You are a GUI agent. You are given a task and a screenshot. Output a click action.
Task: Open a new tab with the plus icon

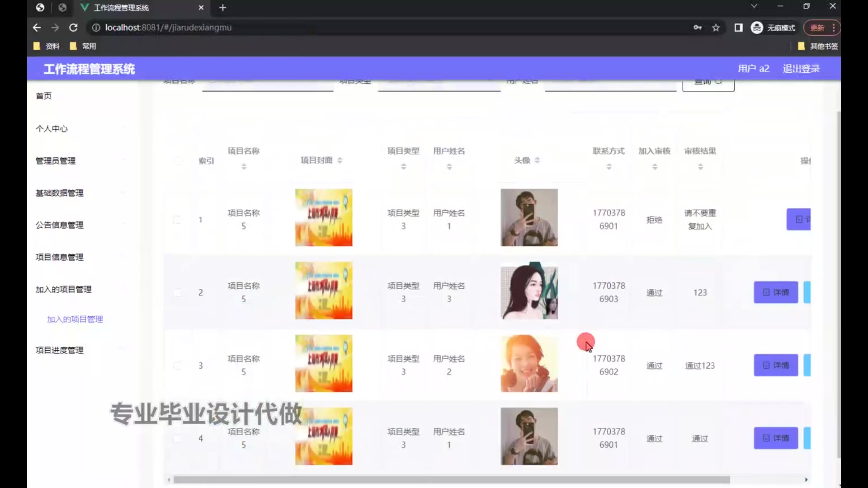pyautogui.click(x=222, y=8)
